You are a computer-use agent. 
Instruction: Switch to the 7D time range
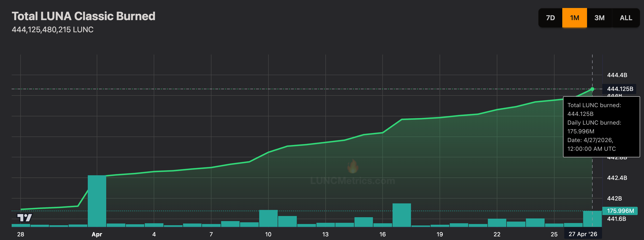tap(550, 18)
